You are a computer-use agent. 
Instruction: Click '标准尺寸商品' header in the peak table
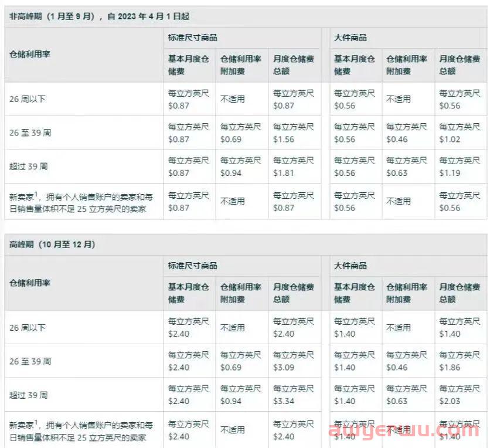click(x=192, y=266)
